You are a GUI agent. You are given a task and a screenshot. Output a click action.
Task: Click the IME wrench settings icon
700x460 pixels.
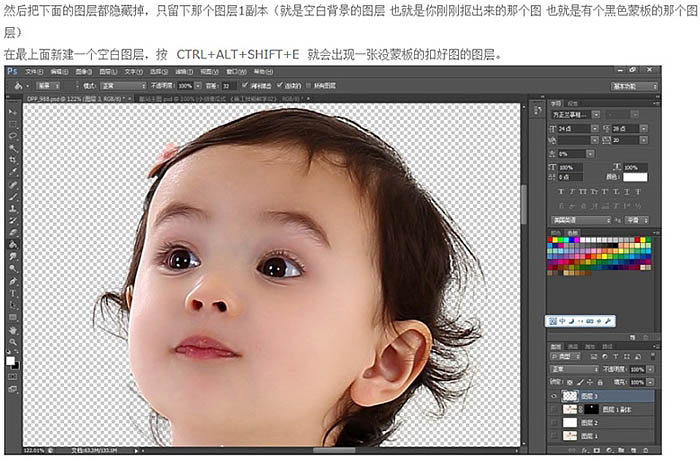pyautogui.click(x=608, y=321)
